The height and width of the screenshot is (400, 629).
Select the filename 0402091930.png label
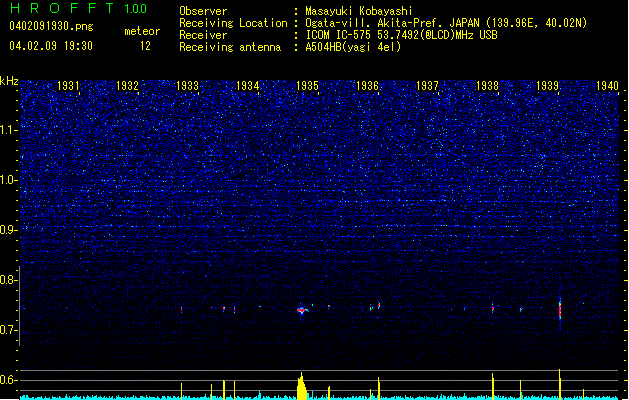pyautogui.click(x=51, y=26)
